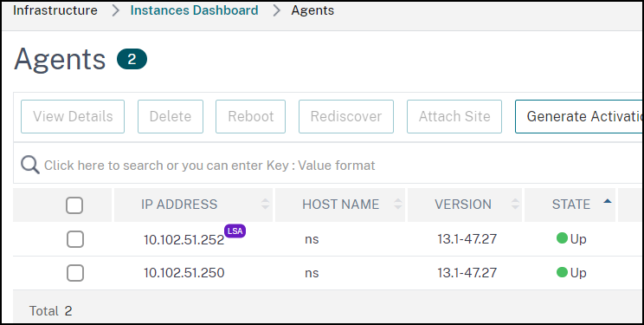Click the Attach Site button
The width and height of the screenshot is (644, 325).
point(454,116)
